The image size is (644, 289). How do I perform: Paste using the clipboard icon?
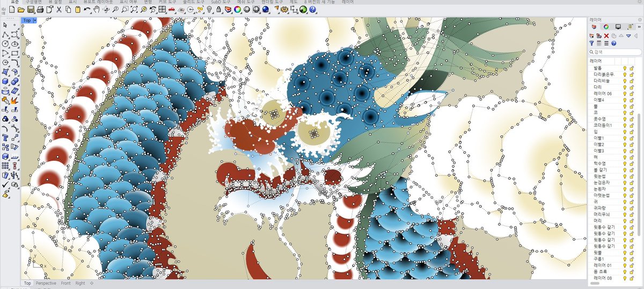pyautogui.click(x=78, y=10)
